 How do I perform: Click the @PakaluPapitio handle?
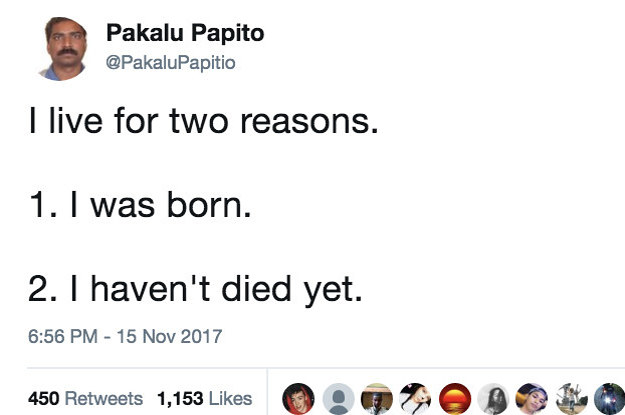coord(170,61)
